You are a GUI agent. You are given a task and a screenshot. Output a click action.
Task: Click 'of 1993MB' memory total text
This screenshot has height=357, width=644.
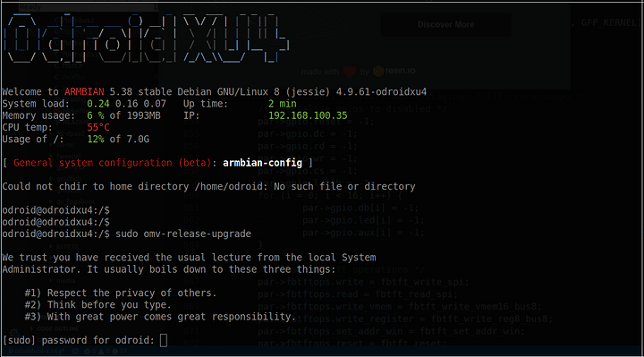[x=135, y=115]
